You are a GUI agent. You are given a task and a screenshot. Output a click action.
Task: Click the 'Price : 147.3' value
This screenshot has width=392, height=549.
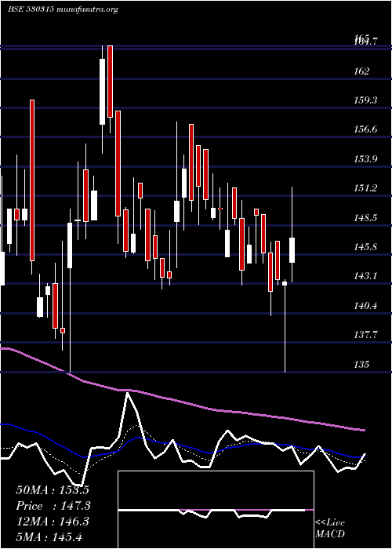pyautogui.click(x=53, y=506)
